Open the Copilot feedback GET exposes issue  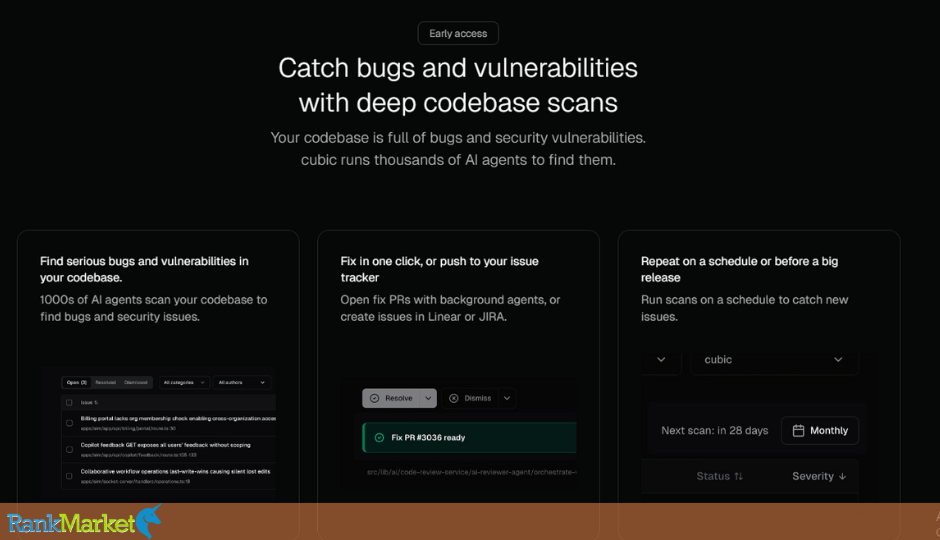(165, 445)
